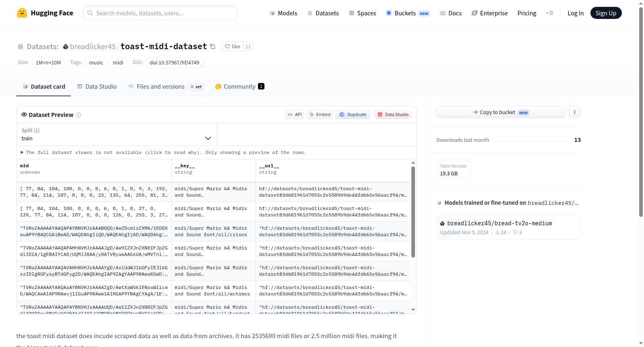Click the midi tag
Viewport: 644px width, 347px height.
118,62
